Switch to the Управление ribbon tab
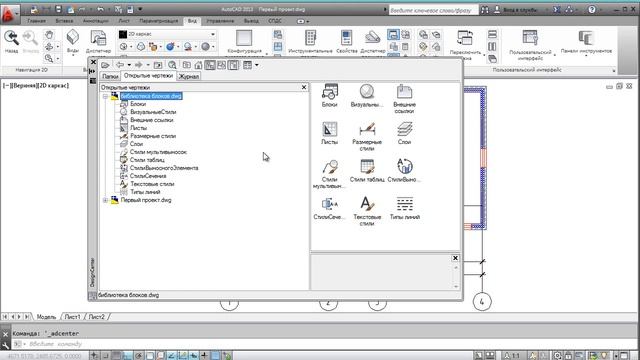Screen dimensions: 640x360 (x=220, y=21)
